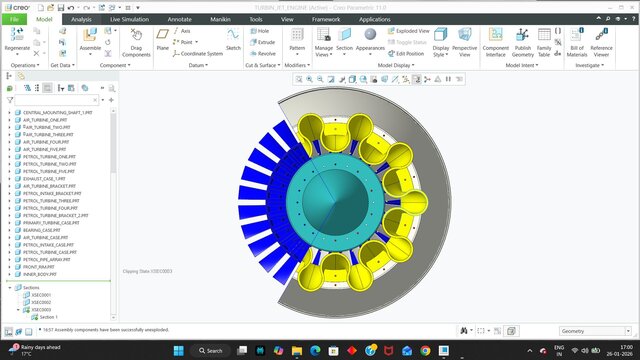Click pause simulation icon in graphics toolbar
The height and width of the screenshot is (360, 640).
point(448,79)
